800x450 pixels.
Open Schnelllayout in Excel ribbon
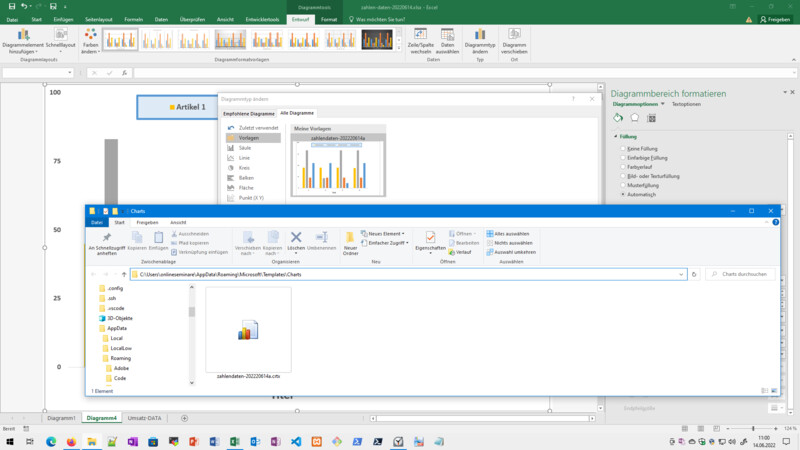(x=61, y=41)
